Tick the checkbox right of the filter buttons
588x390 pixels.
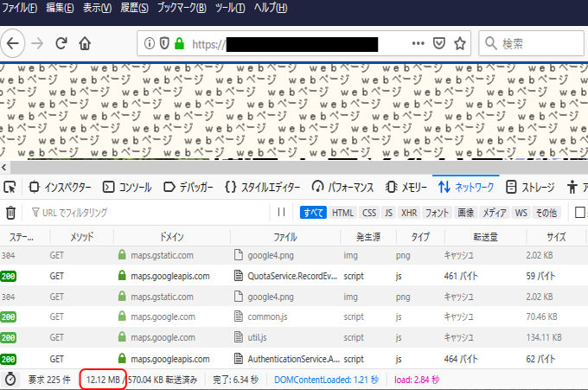coord(580,212)
